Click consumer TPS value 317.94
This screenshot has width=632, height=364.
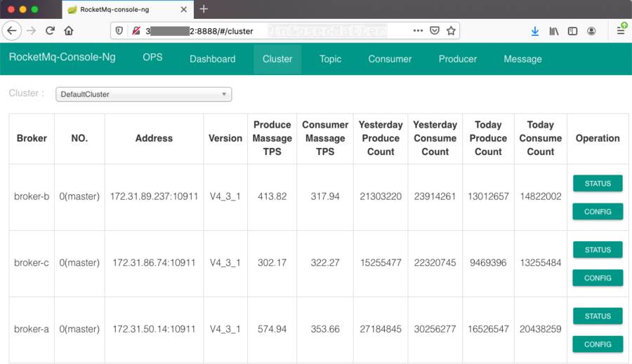point(325,196)
